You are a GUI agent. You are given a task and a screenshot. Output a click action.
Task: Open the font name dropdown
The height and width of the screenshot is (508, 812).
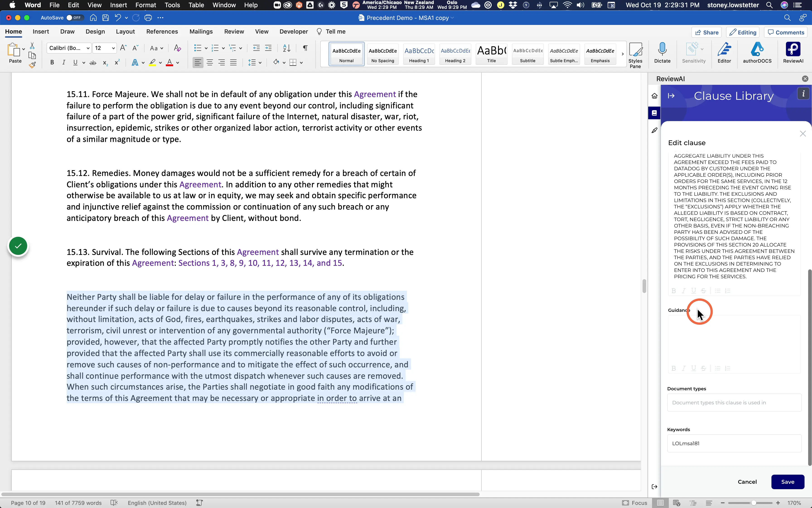(x=88, y=48)
